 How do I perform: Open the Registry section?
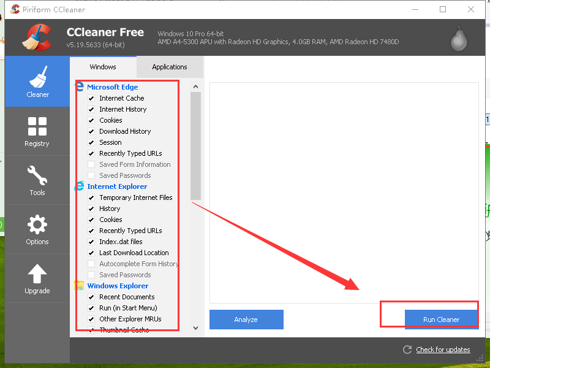tap(37, 131)
